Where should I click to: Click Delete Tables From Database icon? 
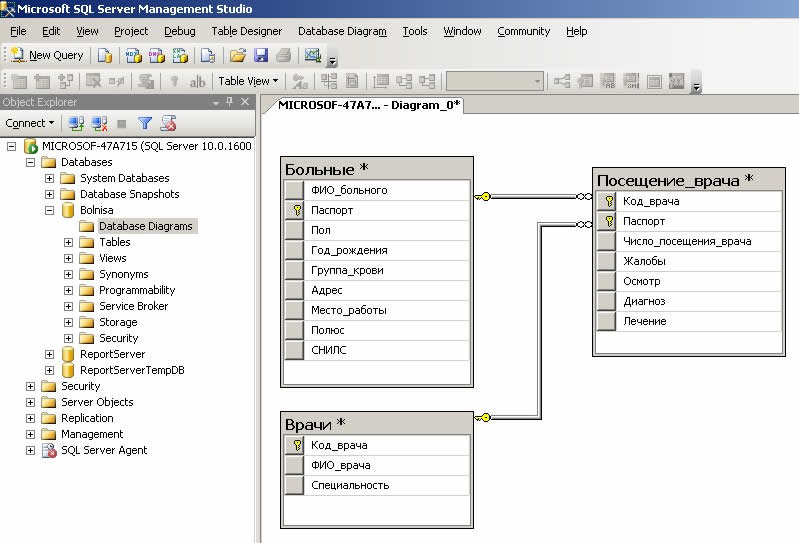[x=93, y=81]
